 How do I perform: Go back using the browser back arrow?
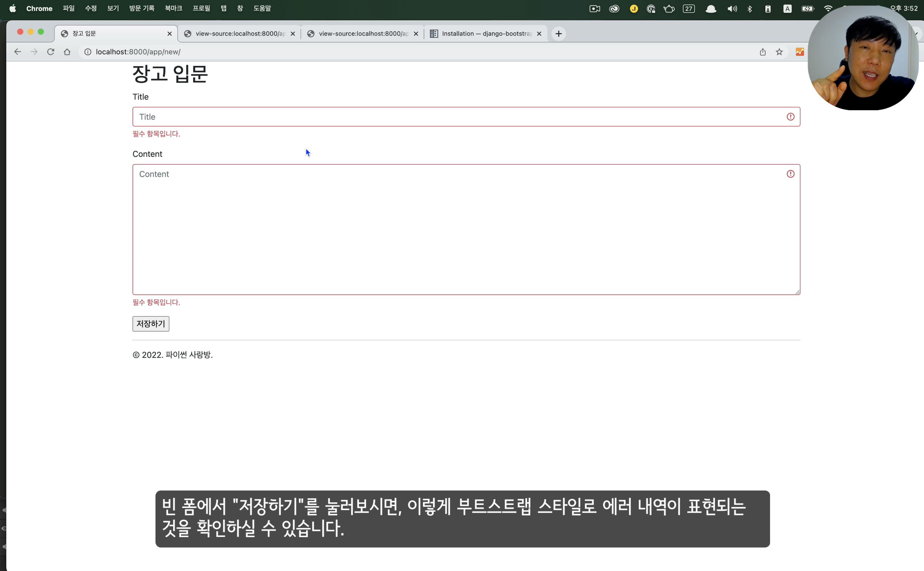click(17, 52)
